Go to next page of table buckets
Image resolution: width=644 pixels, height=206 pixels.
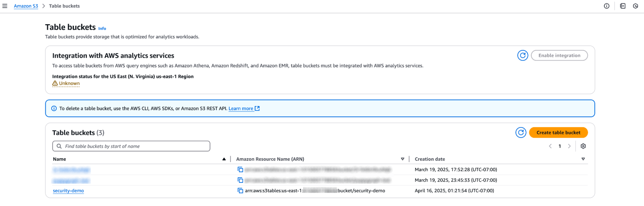coord(569,146)
